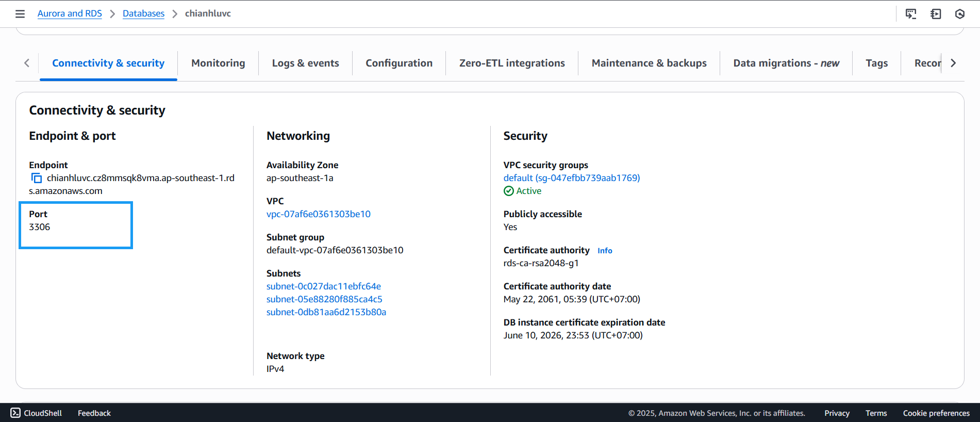Open the CloudShell icon in the footer
This screenshot has width=980, height=422.
pos(15,413)
